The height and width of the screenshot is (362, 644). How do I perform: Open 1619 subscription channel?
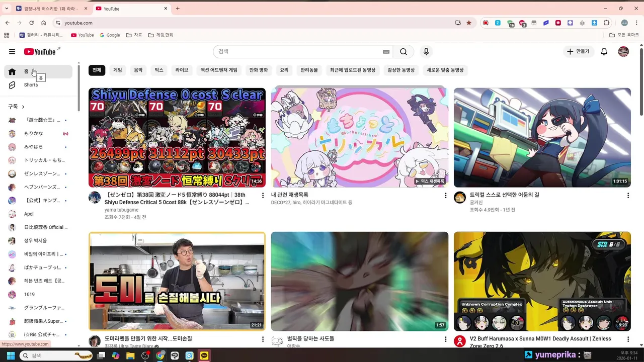click(x=38, y=294)
